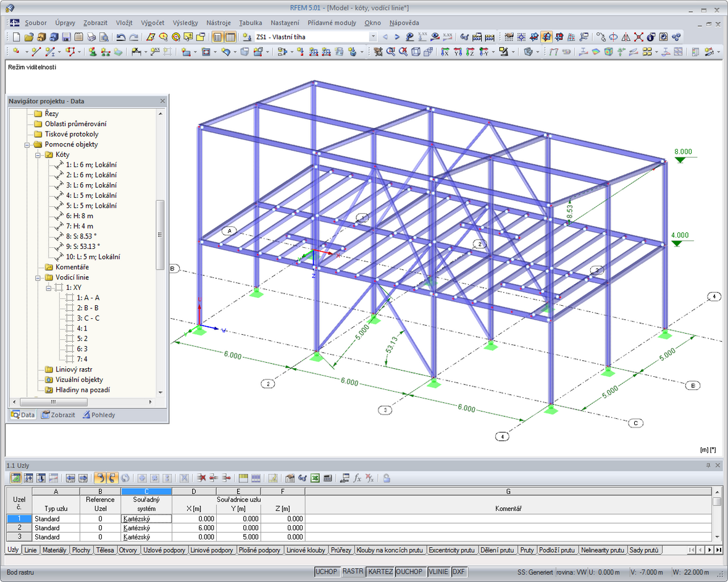The width and height of the screenshot is (728, 582).
Task: Open the Přídavné moduly menu
Action: point(332,23)
